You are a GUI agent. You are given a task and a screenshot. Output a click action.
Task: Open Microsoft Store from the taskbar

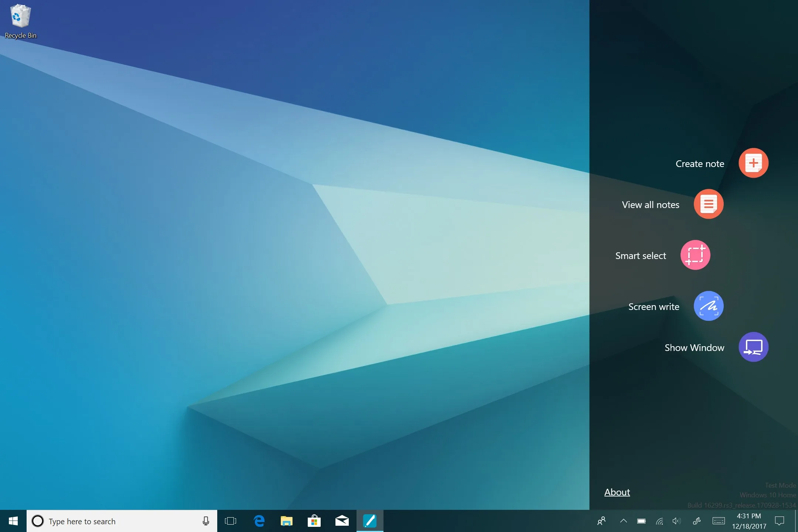coord(314,521)
